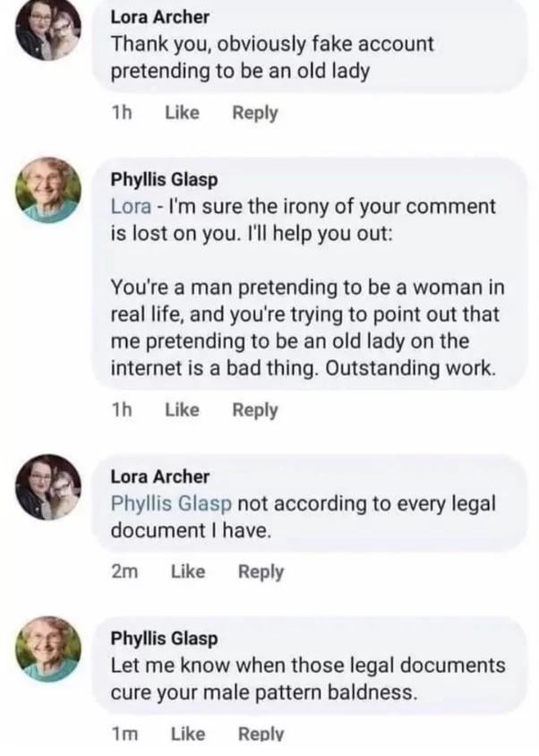Open Lora Archer's name above the fake account comment
539x756 pixels.
click(x=160, y=15)
